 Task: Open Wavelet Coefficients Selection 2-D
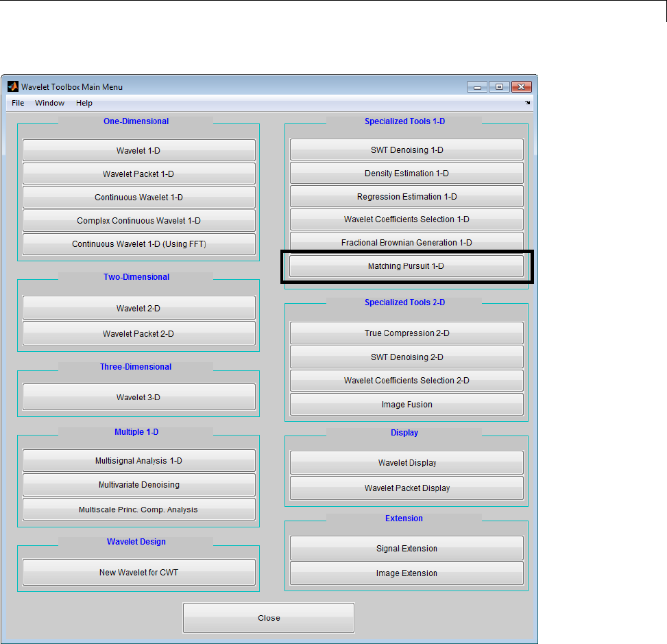[407, 380]
